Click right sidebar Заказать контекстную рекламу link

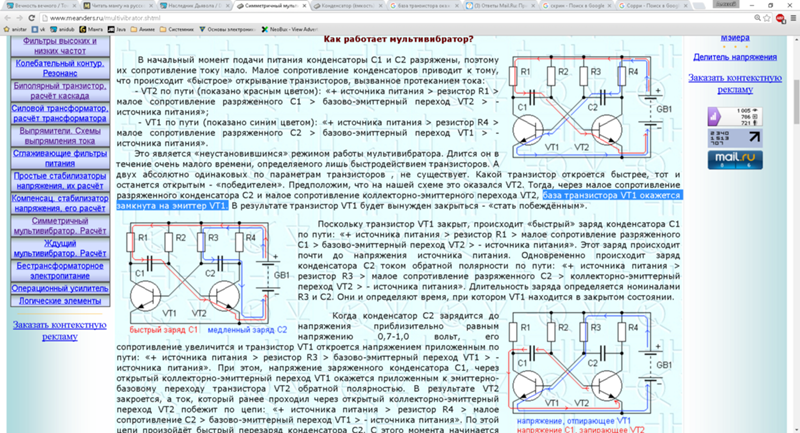click(x=735, y=84)
